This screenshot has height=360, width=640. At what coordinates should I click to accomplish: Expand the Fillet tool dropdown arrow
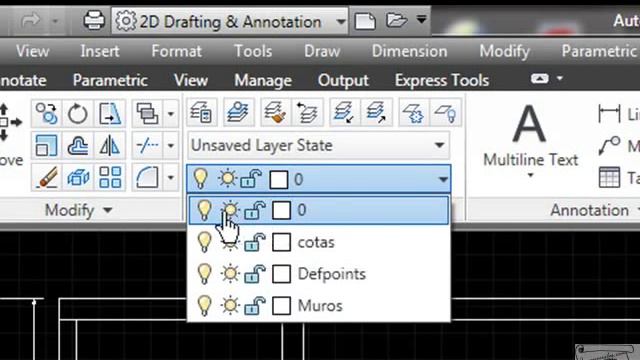[171, 177]
